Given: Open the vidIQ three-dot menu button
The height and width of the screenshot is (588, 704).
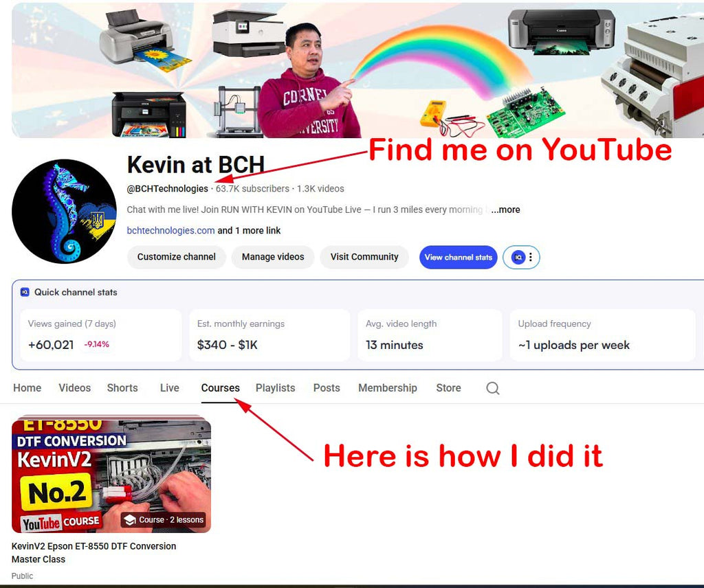Looking at the screenshot, I should pos(530,257).
